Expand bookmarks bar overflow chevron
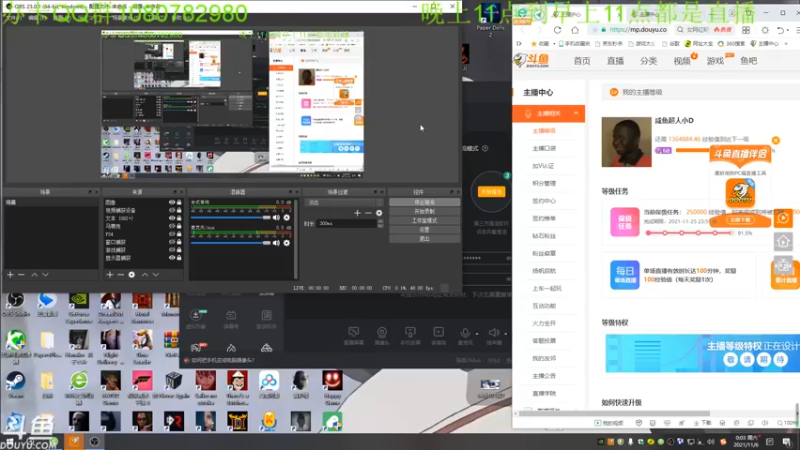800x450 pixels. click(786, 44)
